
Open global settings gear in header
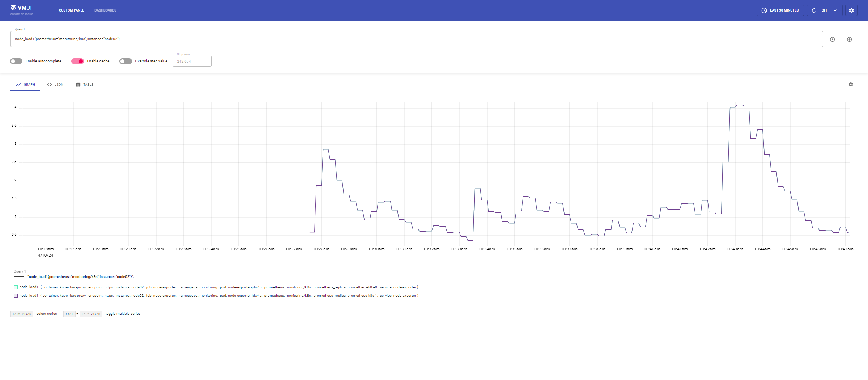pyautogui.click(x=851, y=10)
